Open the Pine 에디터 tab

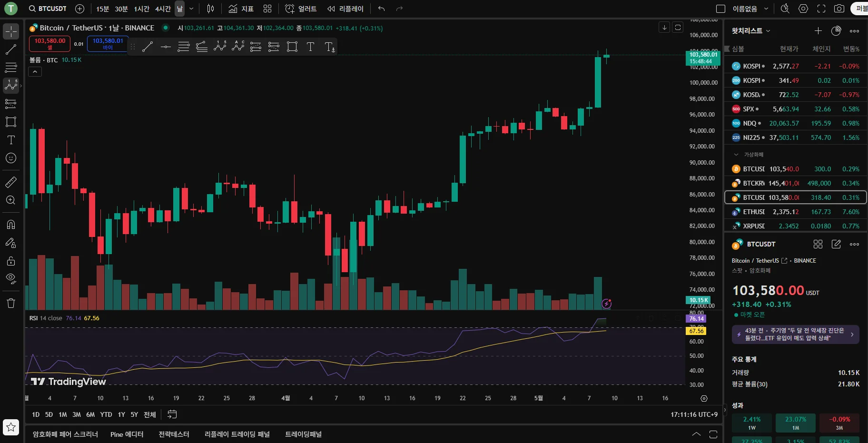127,434
